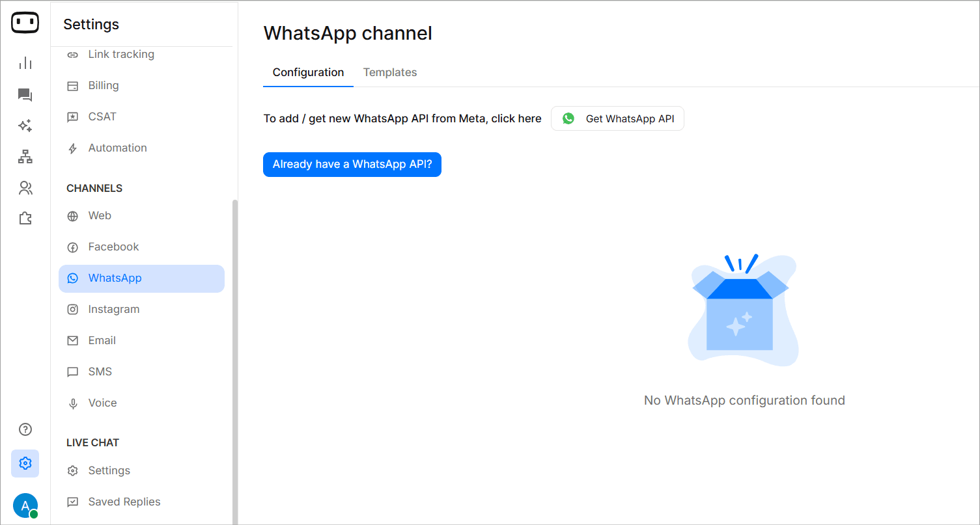Click the LIVE CHAT section heading

click(x=92, y=442)
